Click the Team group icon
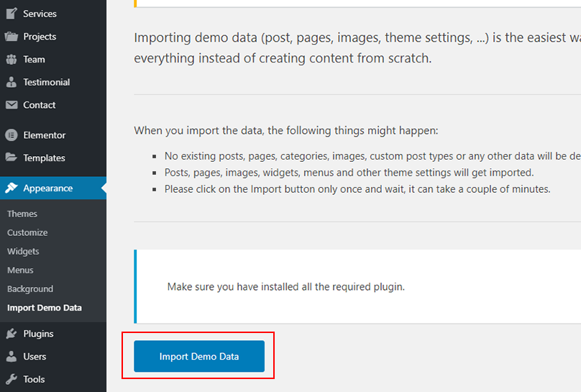Screen dimensions: 581x392 [x=11, y=60]
